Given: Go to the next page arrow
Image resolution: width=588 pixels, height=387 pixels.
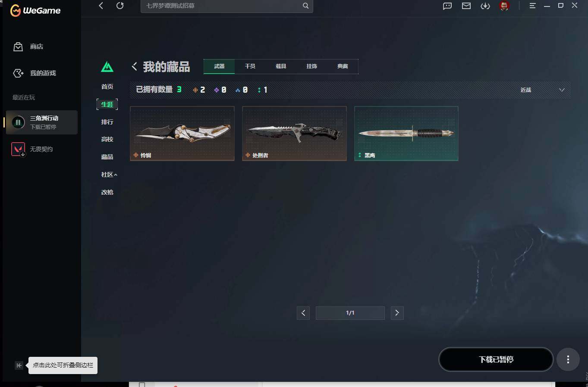Looking at the screenshot, I should [x=397, y=313].
